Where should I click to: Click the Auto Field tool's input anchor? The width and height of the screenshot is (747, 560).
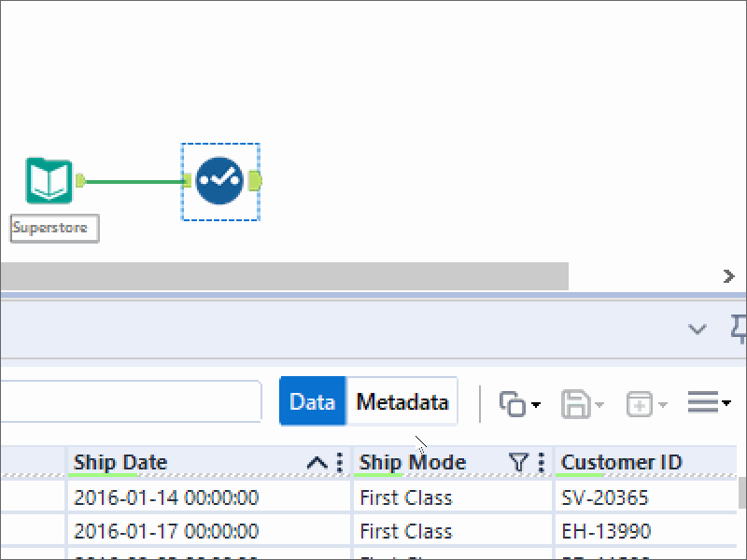pos(188,180)
